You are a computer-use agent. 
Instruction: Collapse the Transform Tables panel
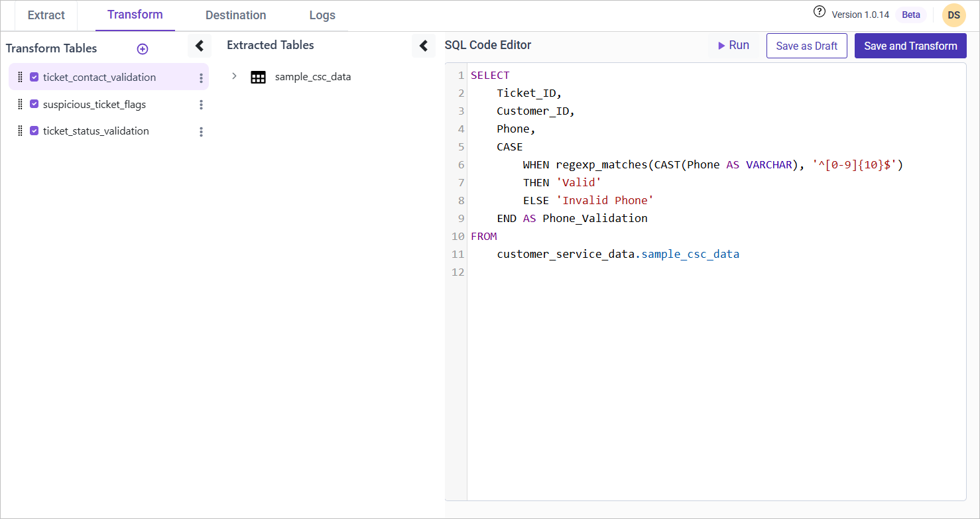tap(199, 46)
